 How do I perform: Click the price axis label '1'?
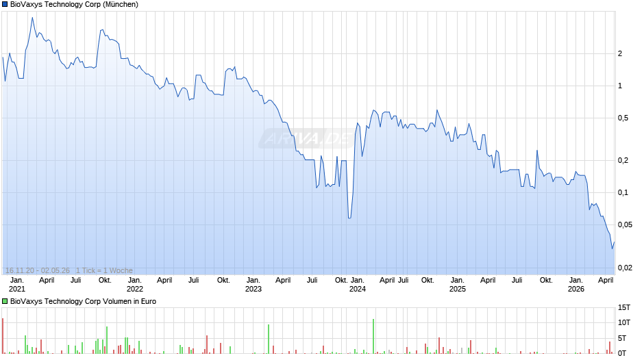click(x=620, y=86)
